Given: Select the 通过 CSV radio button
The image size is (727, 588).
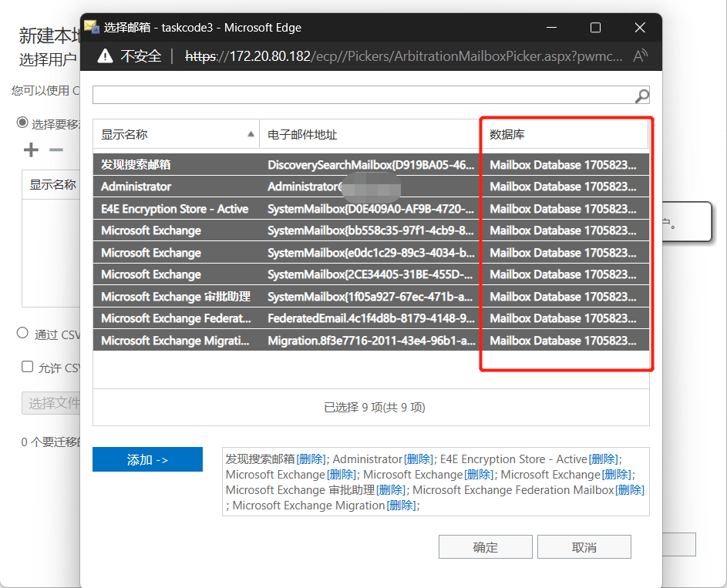Looking at the screenshot, I should [x=22, y=333].
